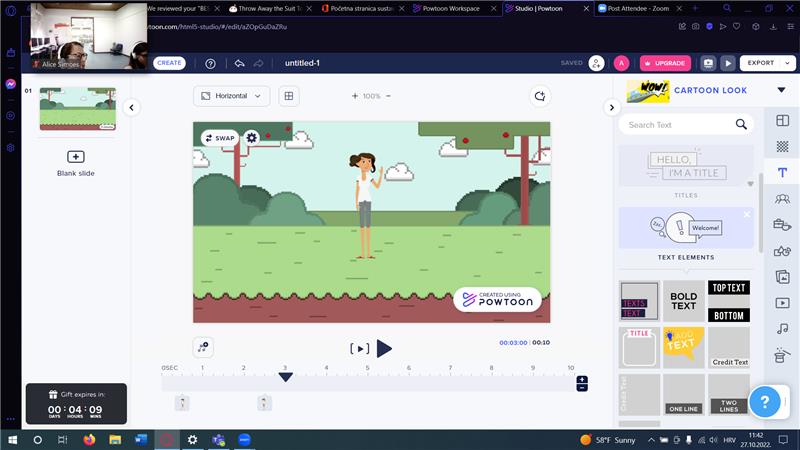This screenshot has width=800, height=450.
Task: Insert the TWO LINES text style
Action: click(729, 394)
